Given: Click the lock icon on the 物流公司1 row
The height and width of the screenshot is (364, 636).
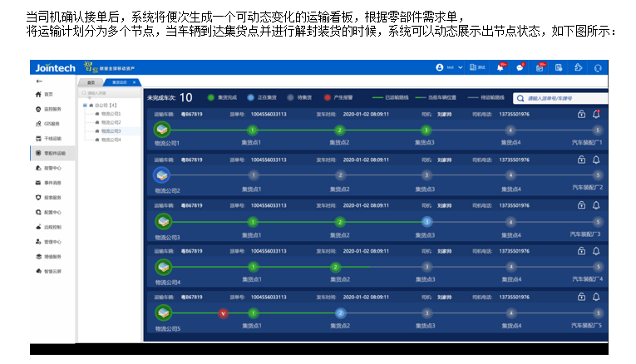Looking at the screenshot, I should 581,114.
